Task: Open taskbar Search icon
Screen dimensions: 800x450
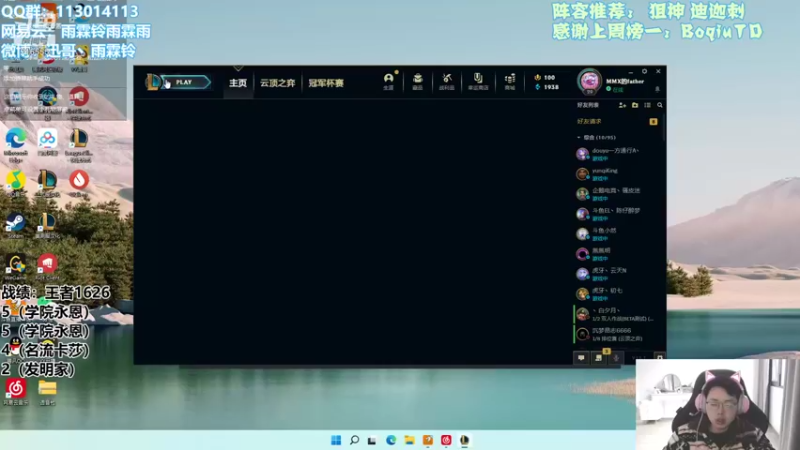Action: tap(354, 440)
